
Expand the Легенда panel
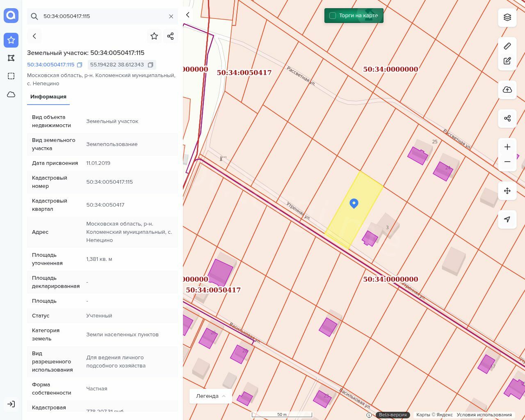[211, 396]
